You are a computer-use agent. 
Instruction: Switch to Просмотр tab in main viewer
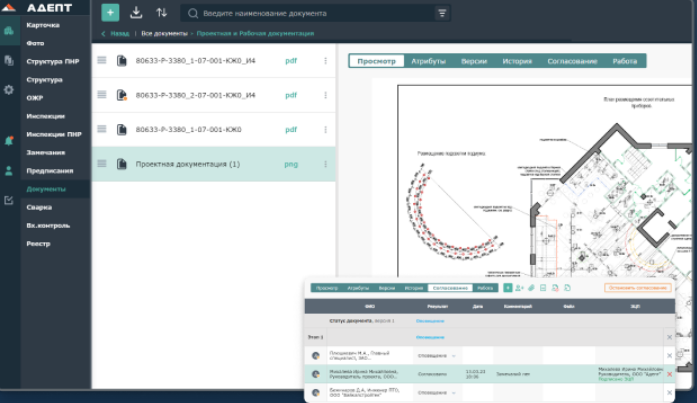(377, 61)
